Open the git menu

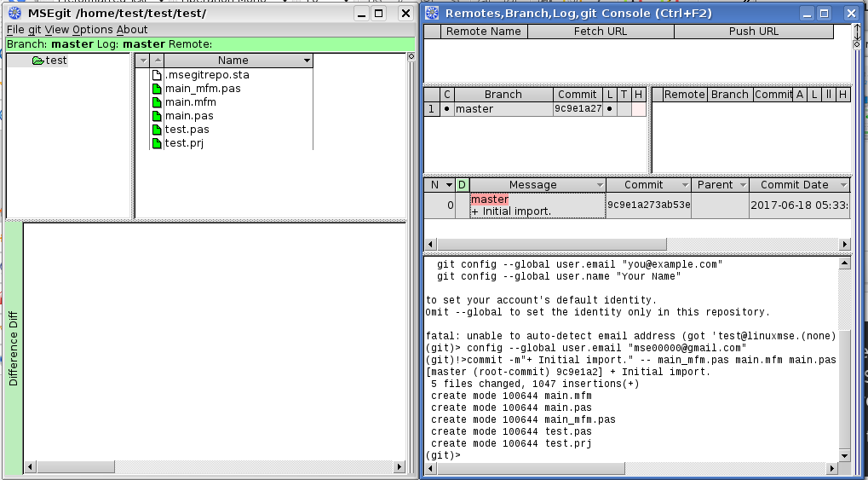tap(34, 30)
